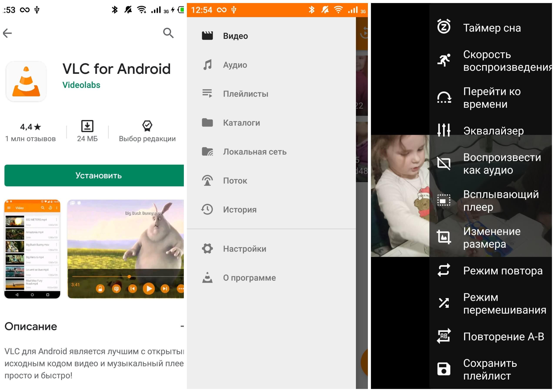
Task: Tap the equalizer sliders icon
Action: 444,130
